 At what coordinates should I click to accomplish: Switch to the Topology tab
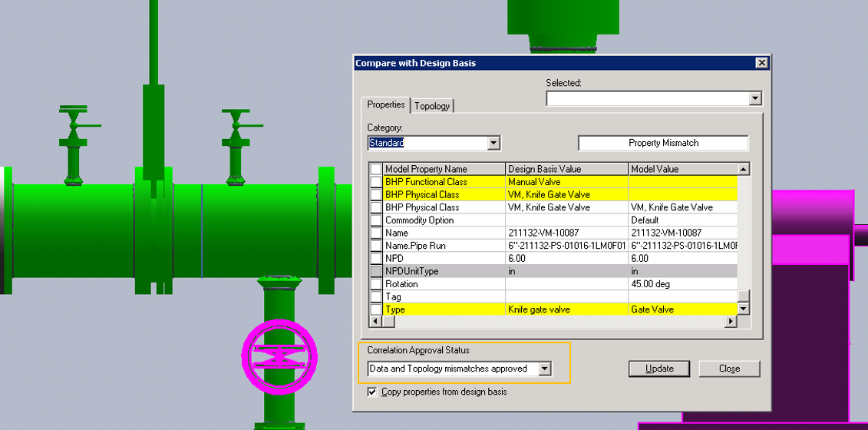click(432, 106)
